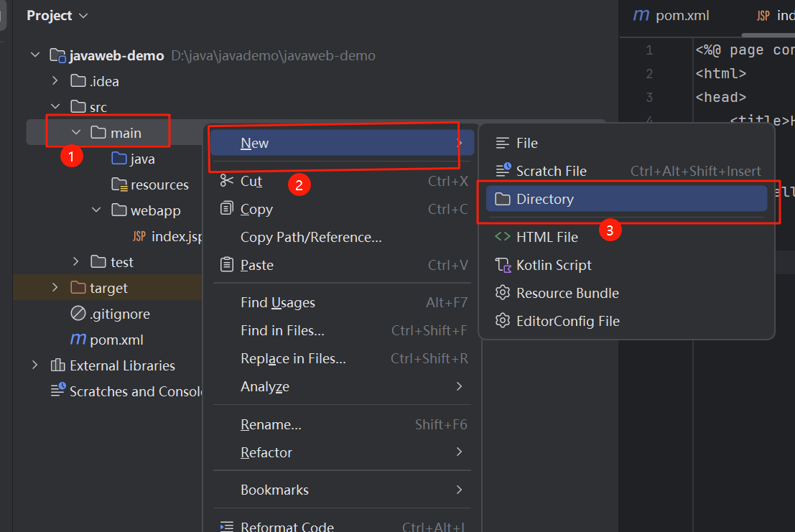
Task: Select pom.xml in the project tree
Action: coord(116,340)
